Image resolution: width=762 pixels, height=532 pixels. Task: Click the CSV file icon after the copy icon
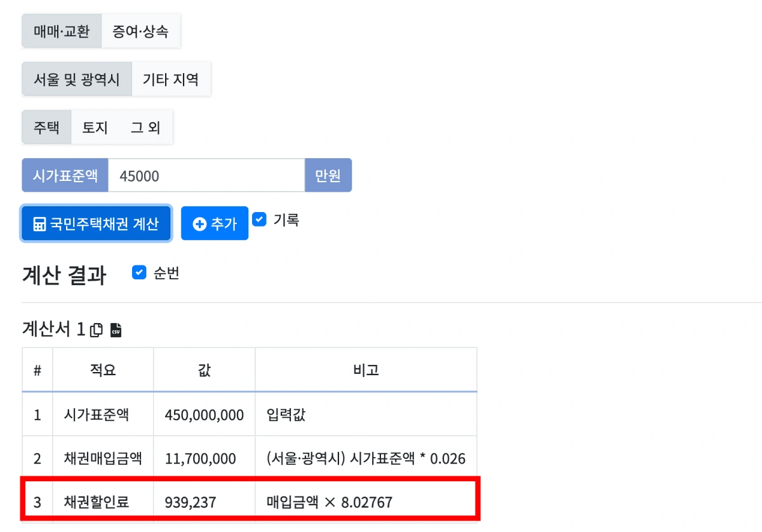[x=116, y=330]
